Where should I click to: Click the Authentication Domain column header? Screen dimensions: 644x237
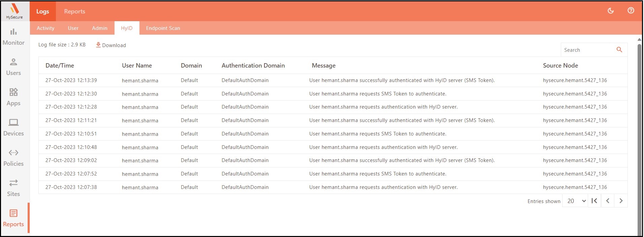point(253,66)
